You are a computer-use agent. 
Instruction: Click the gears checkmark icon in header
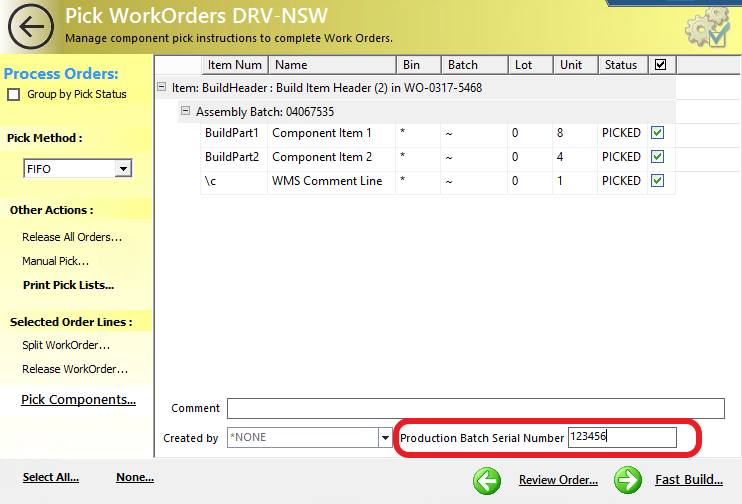[x=707, y=28]
